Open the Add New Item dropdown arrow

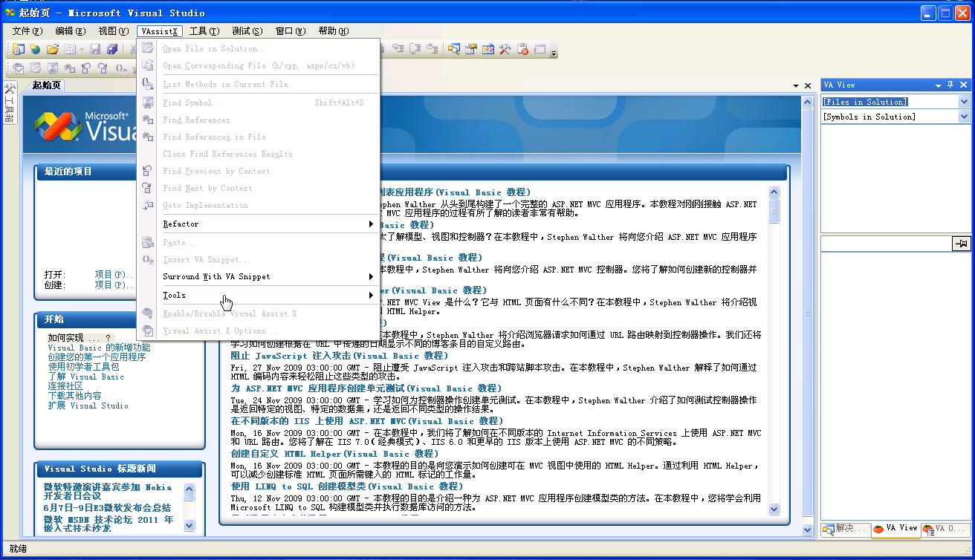pyautogui.click(x=80, y=50)
